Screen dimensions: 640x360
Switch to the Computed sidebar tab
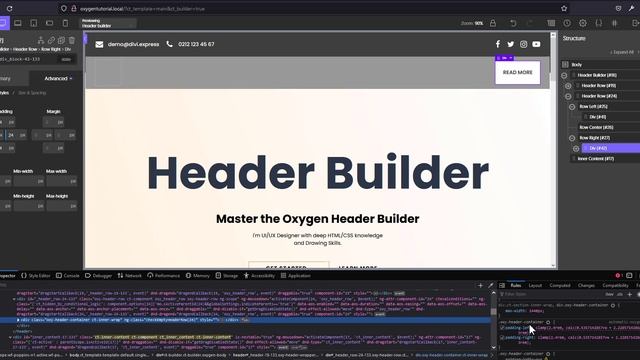tap(560, 286)
